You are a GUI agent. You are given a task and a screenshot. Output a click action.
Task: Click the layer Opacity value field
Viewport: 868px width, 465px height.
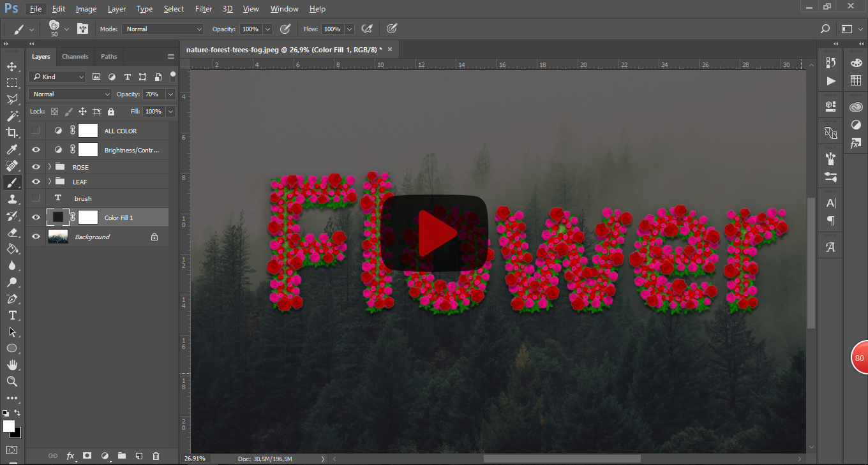[153, 94]
